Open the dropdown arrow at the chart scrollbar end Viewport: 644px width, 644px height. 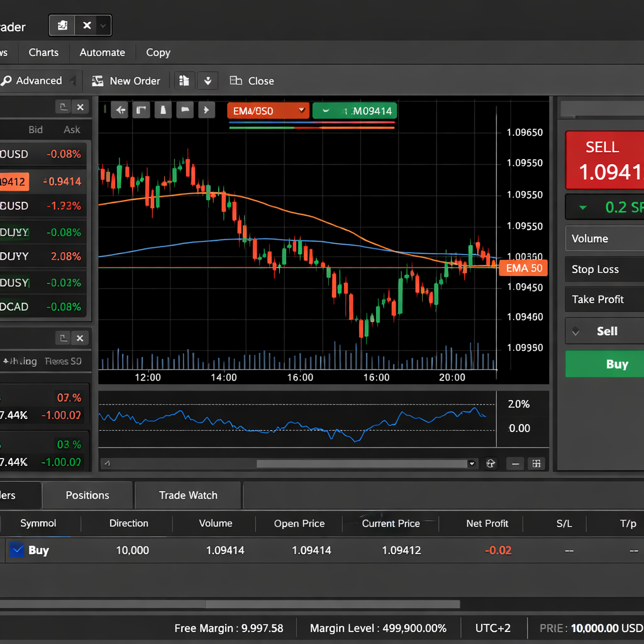[x=472, y=464]
